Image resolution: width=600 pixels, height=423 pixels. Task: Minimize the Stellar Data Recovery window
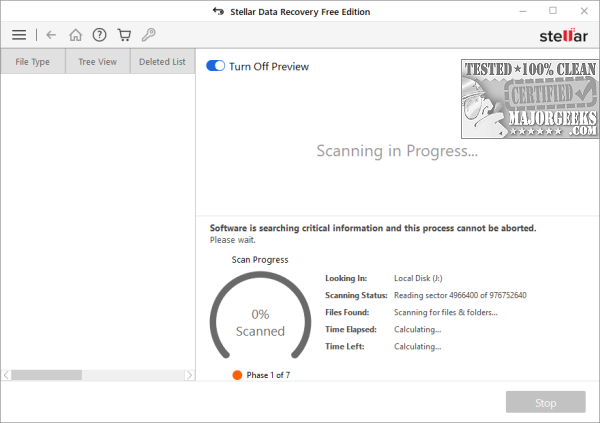click(x=523, y=11)
